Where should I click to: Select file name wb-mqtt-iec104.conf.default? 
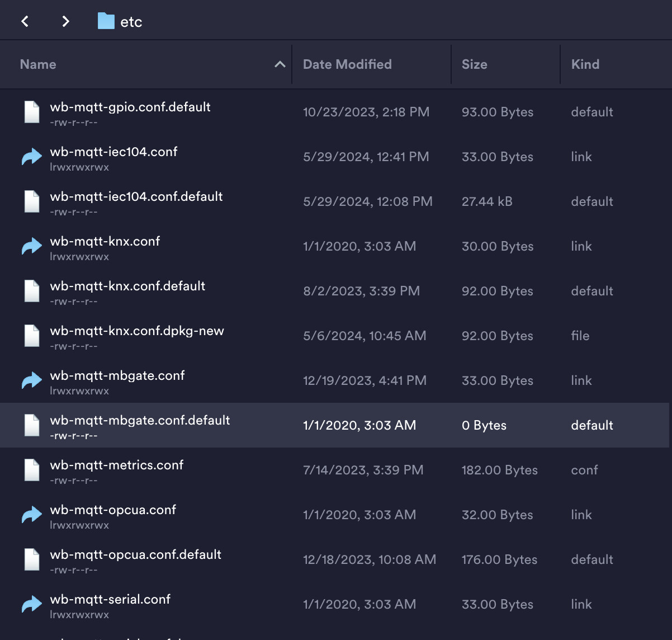(136, 196)
